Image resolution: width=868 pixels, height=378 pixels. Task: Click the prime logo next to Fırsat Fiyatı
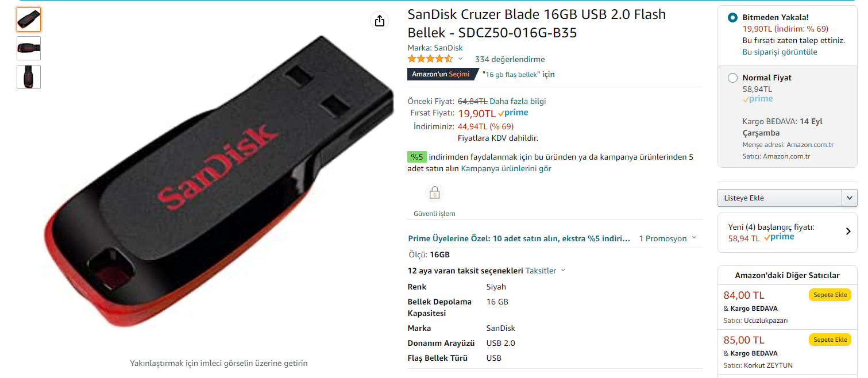513,113
